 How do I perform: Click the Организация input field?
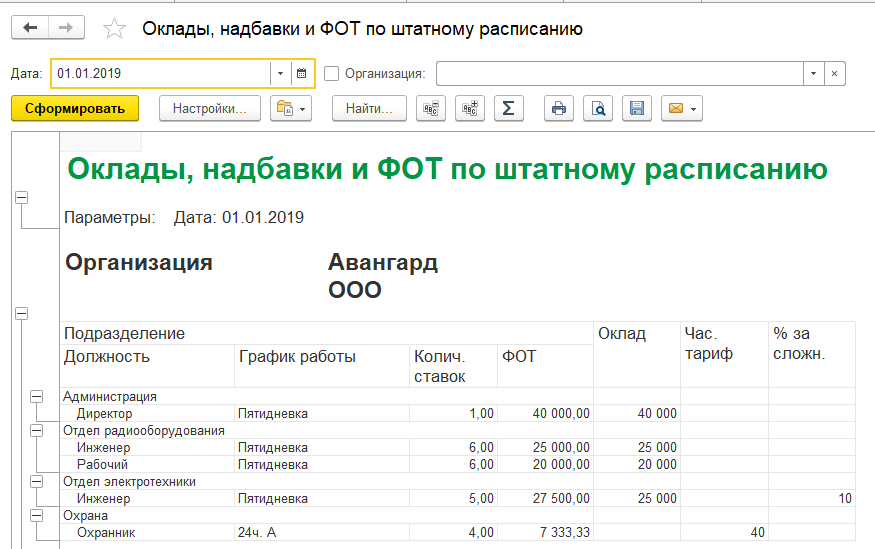click(619, 73)
